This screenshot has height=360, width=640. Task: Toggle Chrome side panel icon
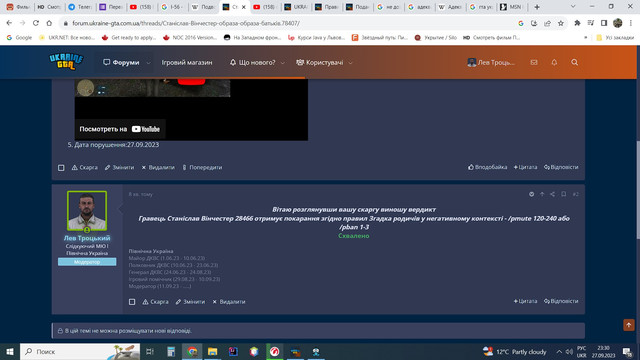604,23
